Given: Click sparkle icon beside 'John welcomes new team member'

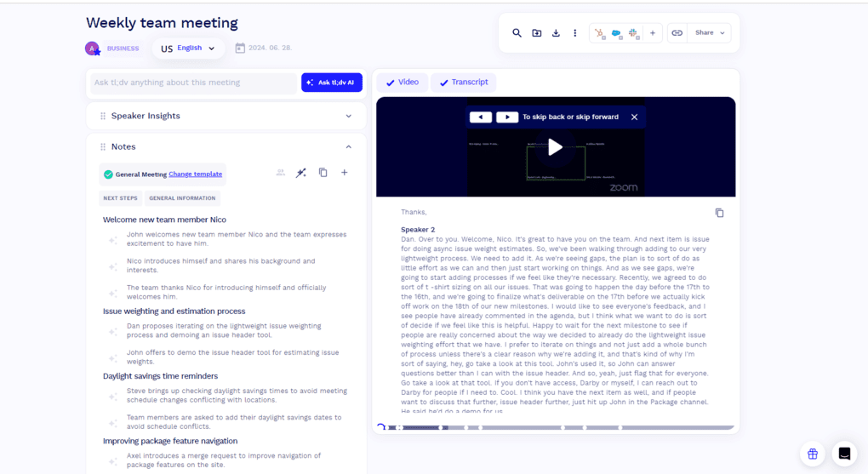Looking at the screenshot, I should pyautogui.click(x=112, y=240).
